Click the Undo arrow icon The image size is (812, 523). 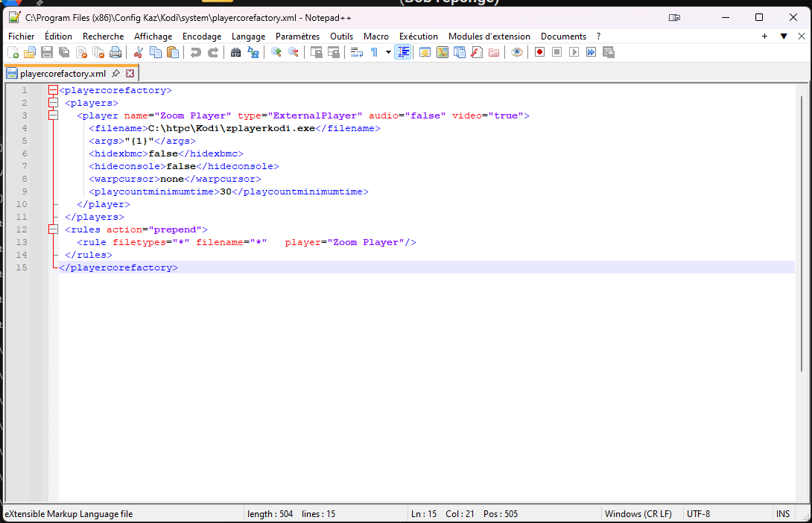[196, 52]
